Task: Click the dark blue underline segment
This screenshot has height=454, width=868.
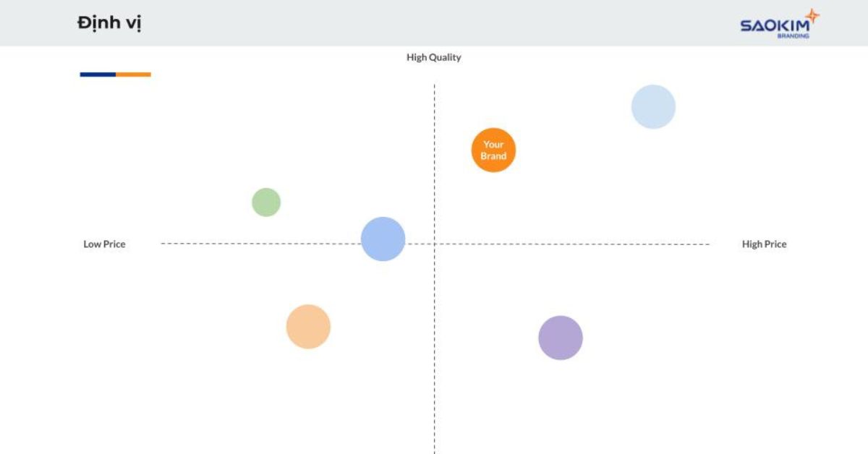Action: coord(98,74)
